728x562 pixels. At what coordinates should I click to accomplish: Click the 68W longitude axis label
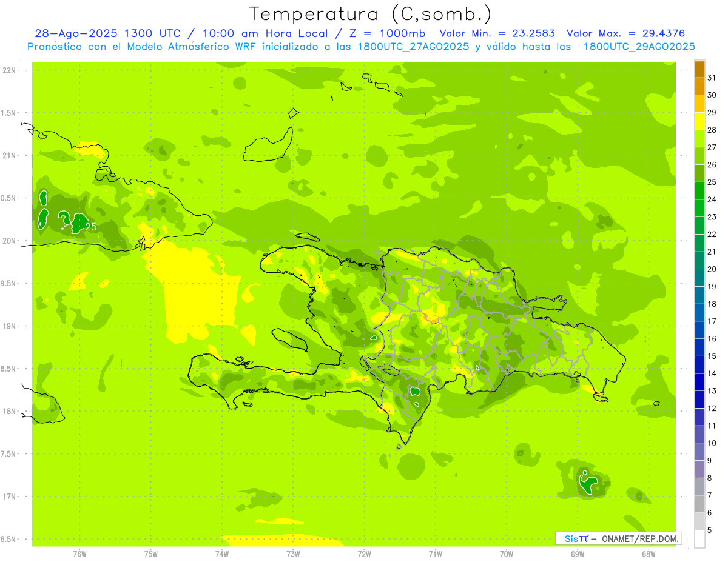[649, 554]
